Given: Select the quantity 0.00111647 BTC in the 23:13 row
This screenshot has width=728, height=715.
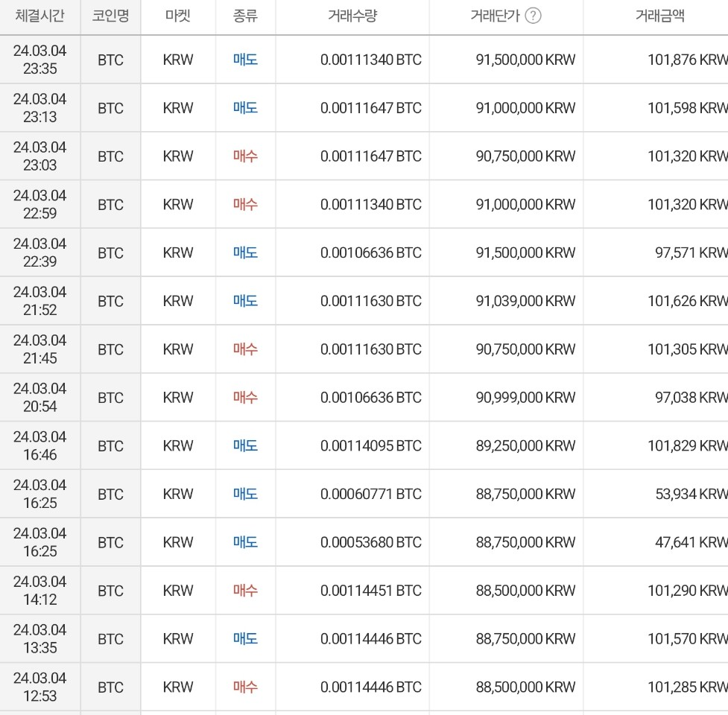Looking at the screenshot, I should [x=371, y=108].
